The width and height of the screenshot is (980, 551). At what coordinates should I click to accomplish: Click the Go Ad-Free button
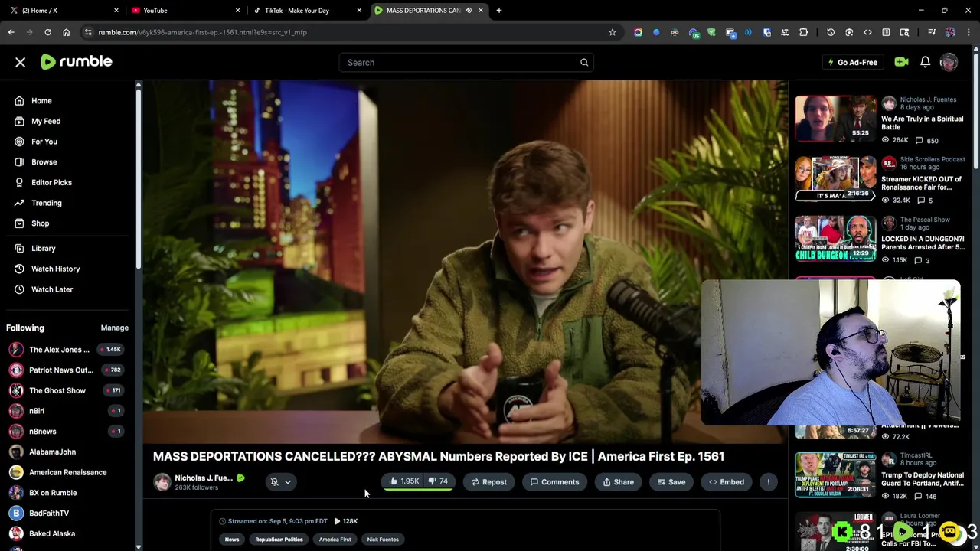coord(851,63)
